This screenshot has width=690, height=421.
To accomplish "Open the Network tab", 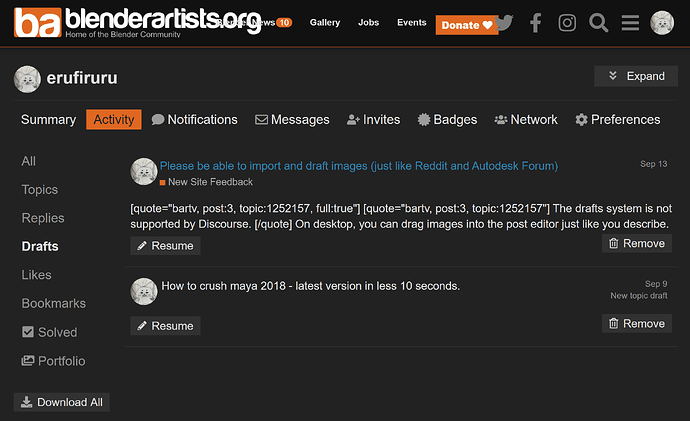I will coord(526,120).
